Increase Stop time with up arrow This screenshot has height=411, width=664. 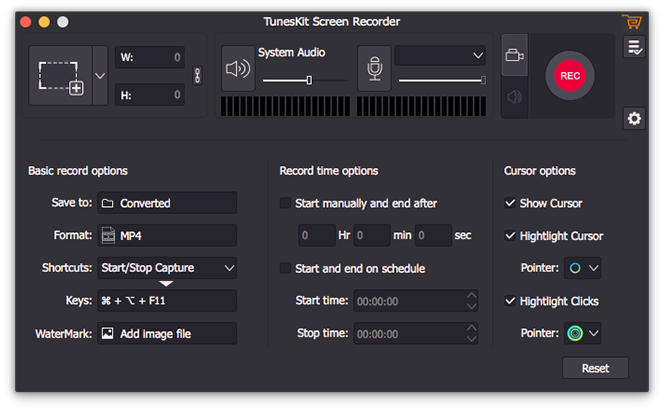[x=471, y=328]
